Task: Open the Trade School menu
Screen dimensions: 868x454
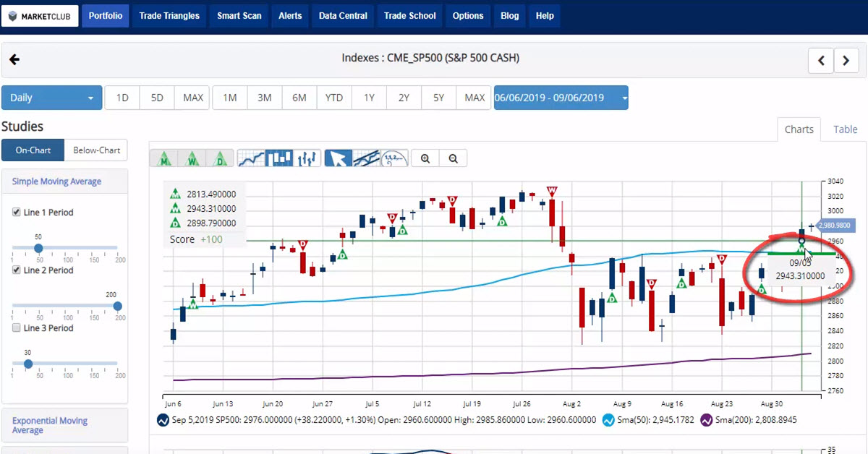Action: point(409,15)
